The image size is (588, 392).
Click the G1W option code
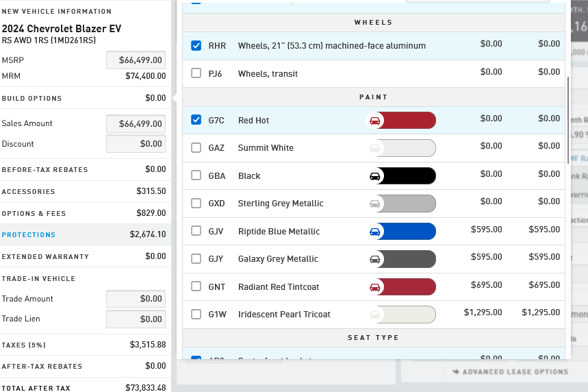(218, 315)
